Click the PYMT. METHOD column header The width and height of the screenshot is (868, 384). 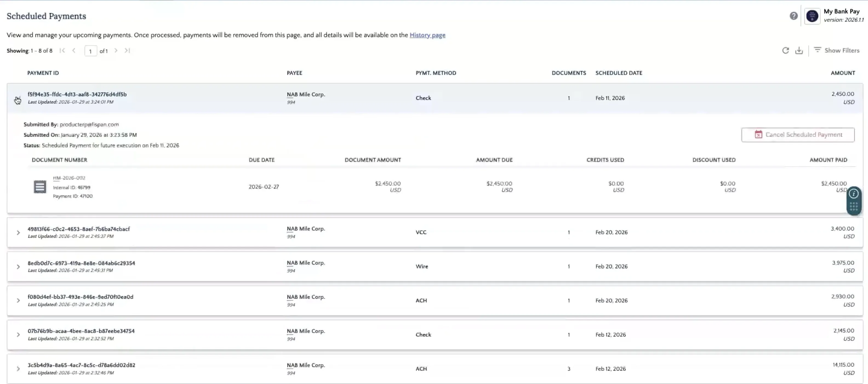[436, 73]
